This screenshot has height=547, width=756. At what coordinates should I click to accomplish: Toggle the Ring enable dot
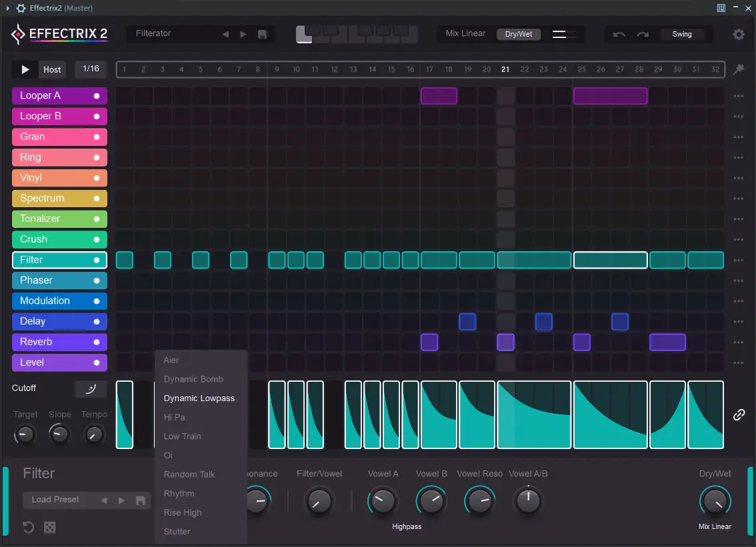tap(97, 158)
